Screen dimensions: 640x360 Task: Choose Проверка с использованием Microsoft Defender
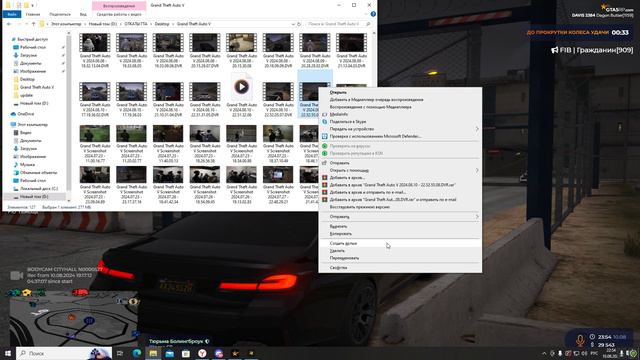pos(400,136)
